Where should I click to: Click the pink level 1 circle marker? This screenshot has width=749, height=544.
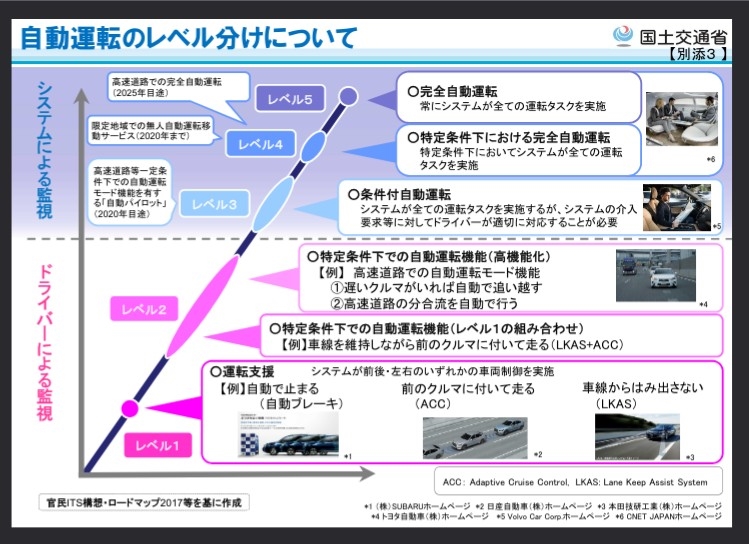pos(129,408)
